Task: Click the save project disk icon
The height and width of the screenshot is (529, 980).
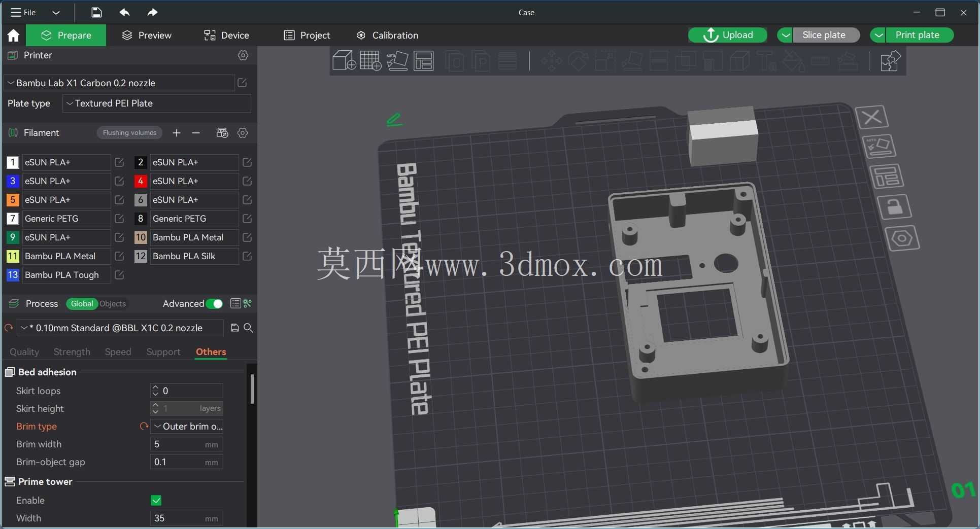Action: click(96, 13)
